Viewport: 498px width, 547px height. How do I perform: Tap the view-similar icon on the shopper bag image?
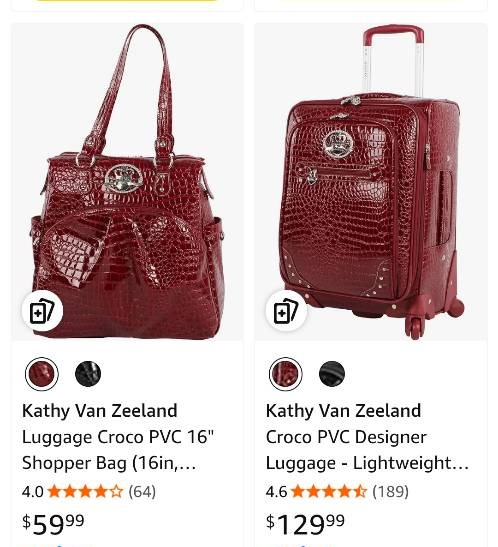(x=42, y=311)
